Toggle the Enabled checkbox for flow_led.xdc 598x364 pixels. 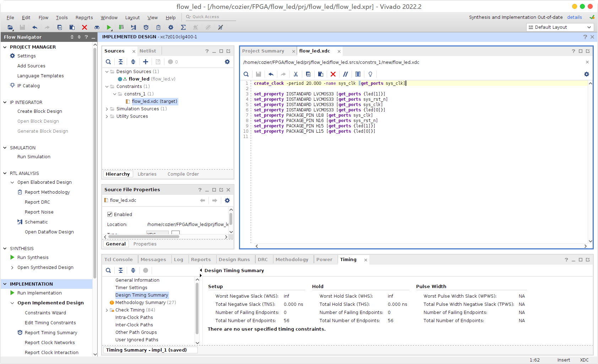pyautogui.click(x=110, y=214)
